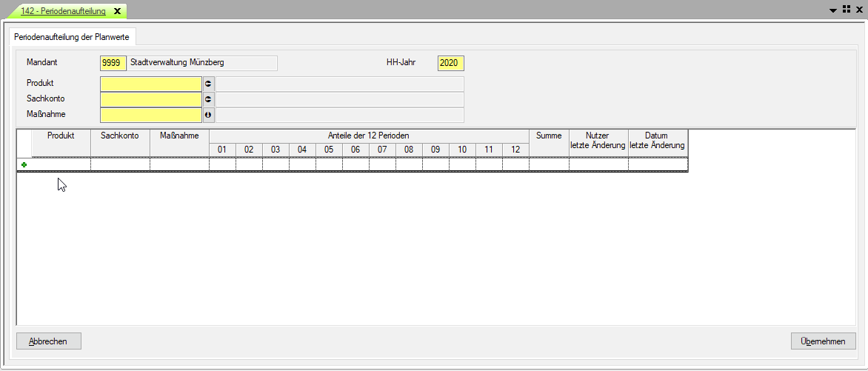Click the Sachkonto lookup icon button
The width and height of the screenshot is (868, 371).
(208, 99)
